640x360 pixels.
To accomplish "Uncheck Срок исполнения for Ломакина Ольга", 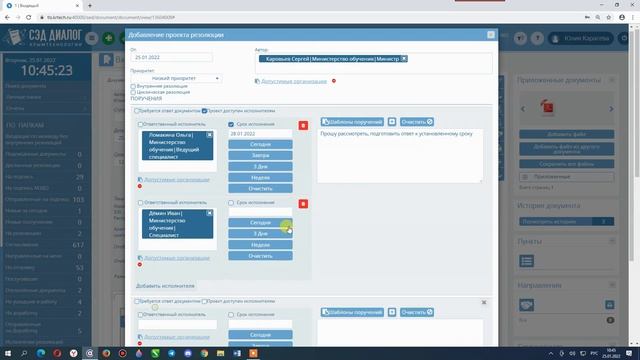I will (231, 124).
